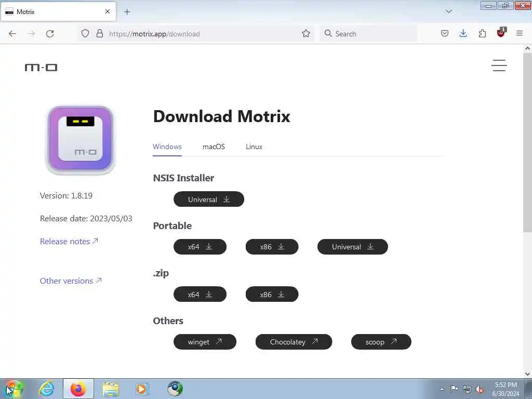Open the winget package link
Viewport: 532px width, 399px height.
click(205, 342)
